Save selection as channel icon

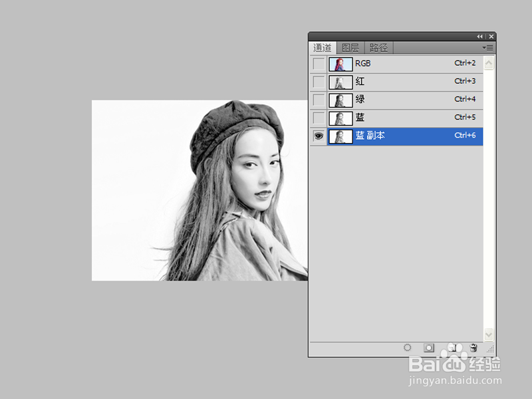[x=429, y=348]
